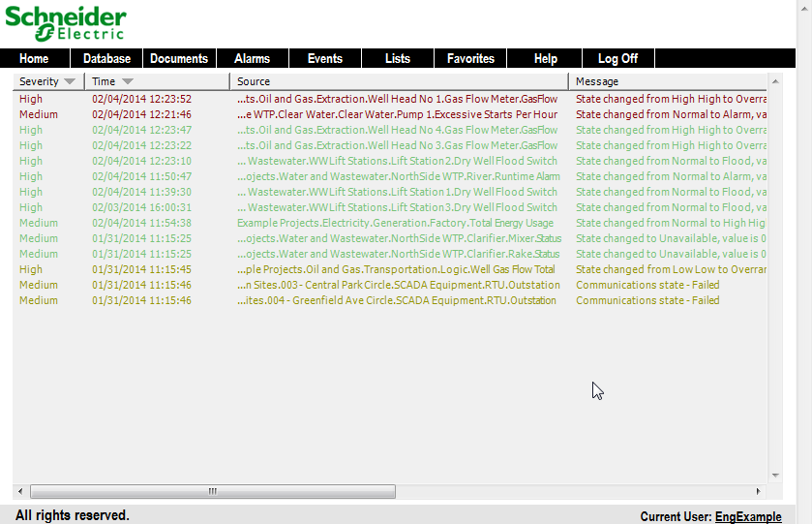Viewport: 812px width, 524px height.
Task: Go to the Database menu
Action: click(x=106, y=59)
